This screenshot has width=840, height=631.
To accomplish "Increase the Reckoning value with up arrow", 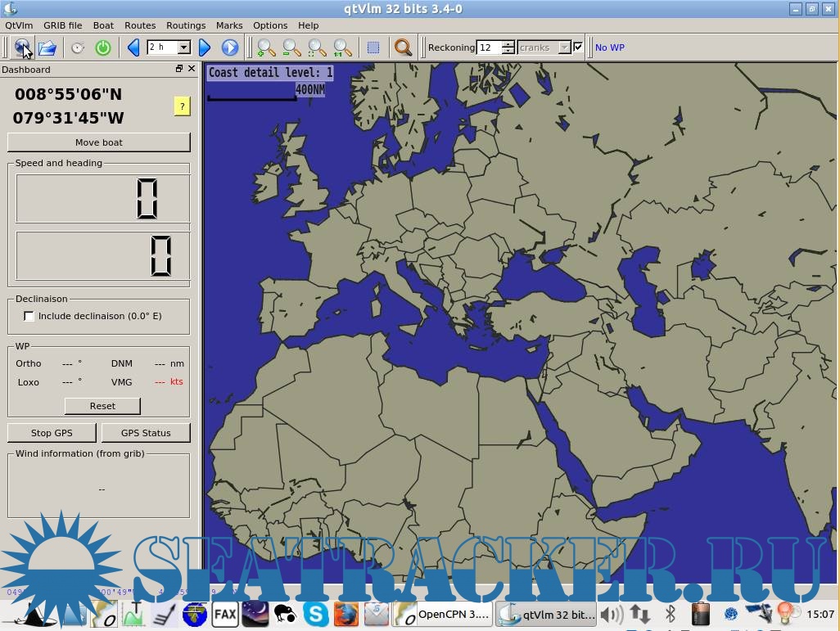I will point(508,44).
